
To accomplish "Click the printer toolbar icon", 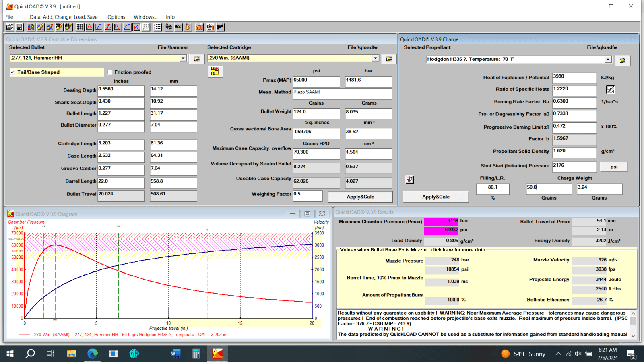I will point(211,27).
